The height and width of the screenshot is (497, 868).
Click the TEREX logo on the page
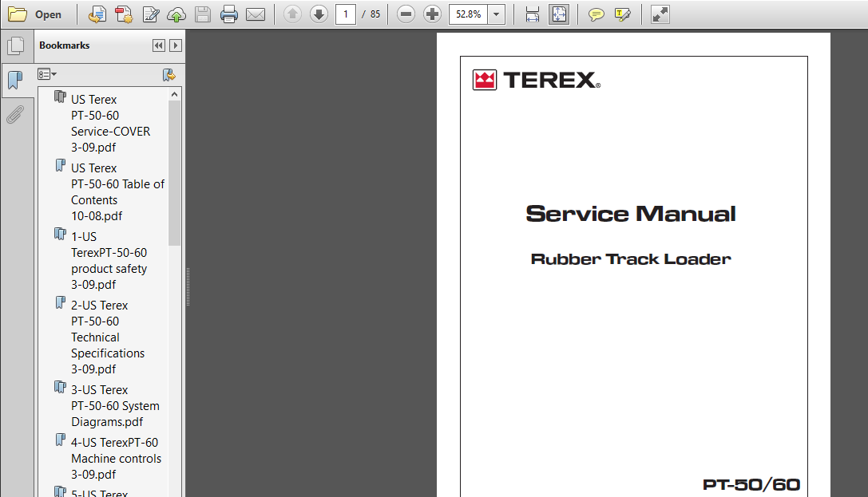pos(536,80)
